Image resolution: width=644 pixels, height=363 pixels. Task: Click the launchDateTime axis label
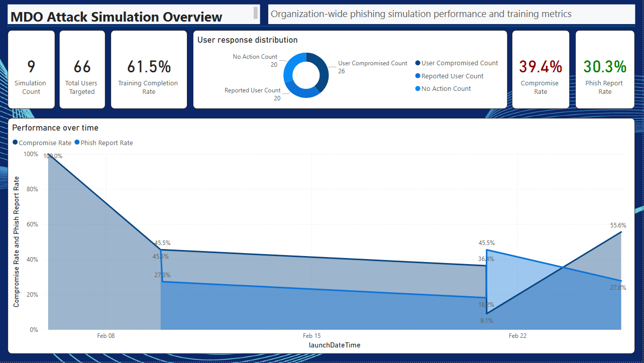[334, 345]
